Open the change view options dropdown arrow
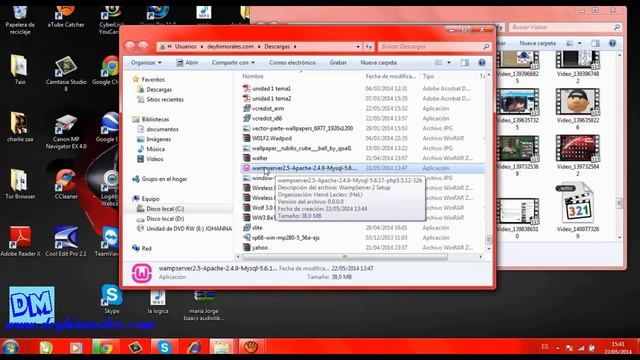The image size is (640, 360). [x=449, y=62]
